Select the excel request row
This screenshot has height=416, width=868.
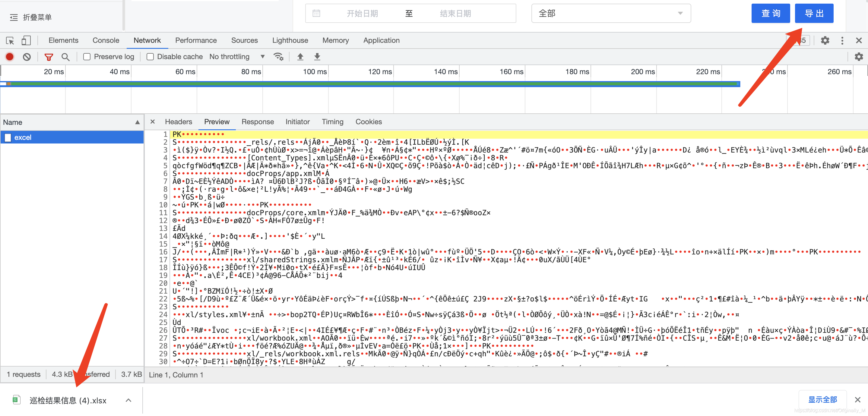pos(72,137)
